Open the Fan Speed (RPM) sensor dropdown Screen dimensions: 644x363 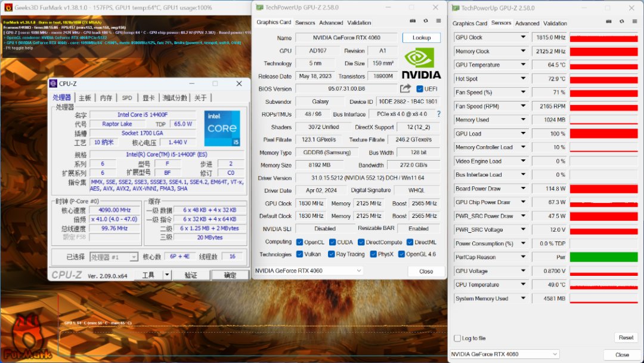tap(523, 106)
